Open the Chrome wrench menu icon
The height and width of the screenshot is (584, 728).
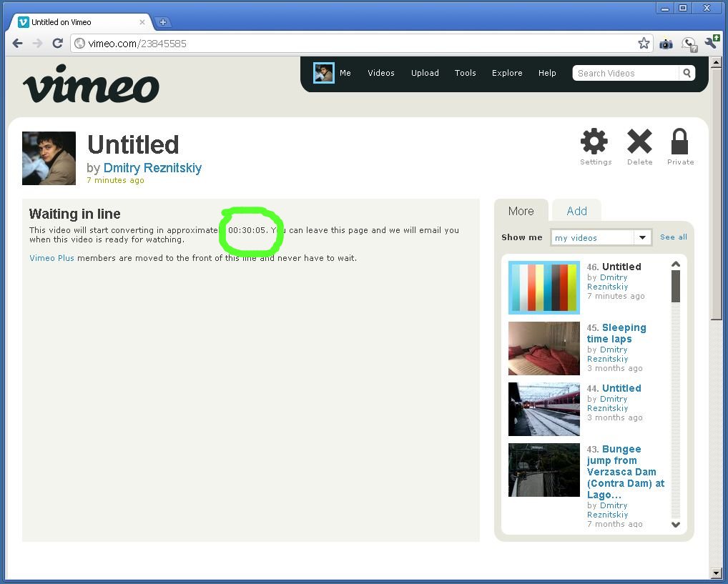point(711,44)
